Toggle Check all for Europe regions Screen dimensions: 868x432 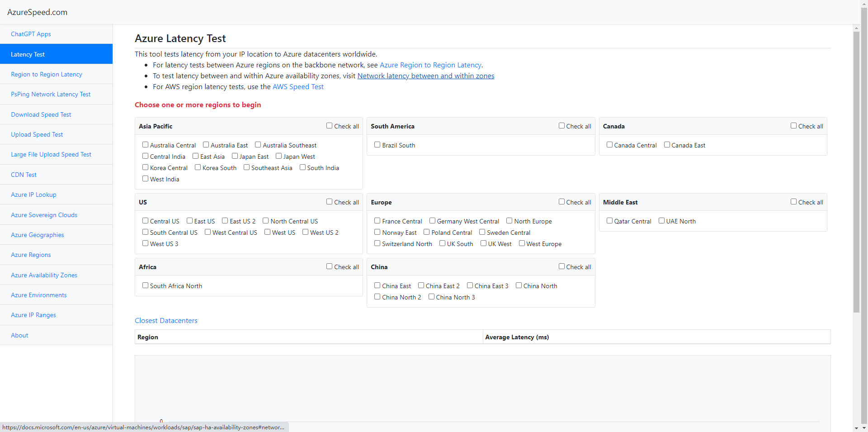[x=561, y=202]
